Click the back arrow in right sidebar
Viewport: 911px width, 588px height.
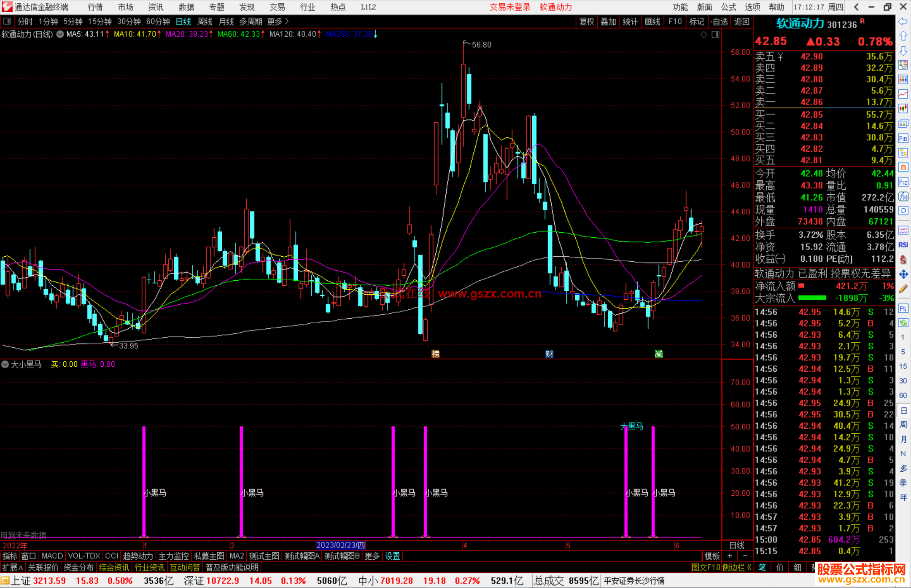(x=903, y=21)
